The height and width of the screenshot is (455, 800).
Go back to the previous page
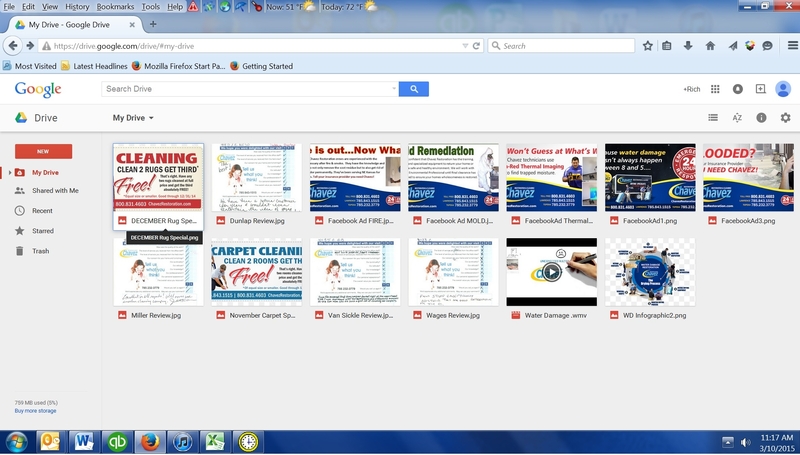[13, 46]
